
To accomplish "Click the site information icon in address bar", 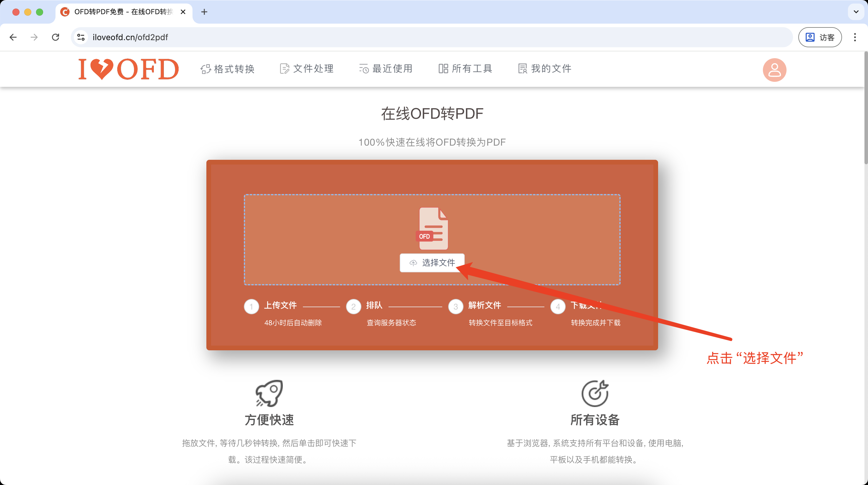I will click(x=80, y=37).
